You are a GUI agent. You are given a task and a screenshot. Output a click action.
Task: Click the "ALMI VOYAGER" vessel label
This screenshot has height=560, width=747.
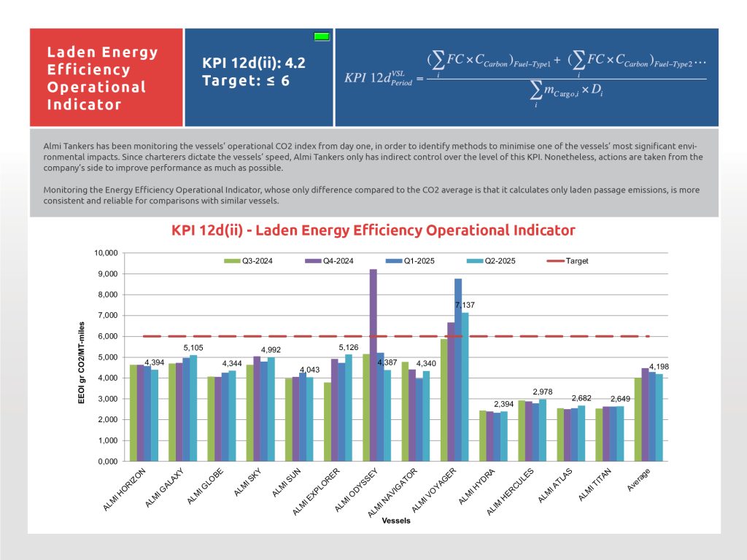[434, 491]
